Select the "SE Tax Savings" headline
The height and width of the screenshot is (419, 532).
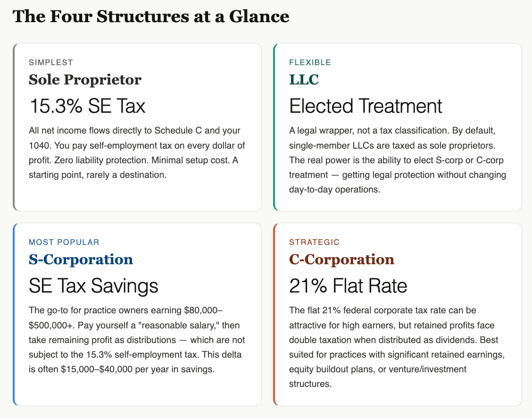(93, 285)
